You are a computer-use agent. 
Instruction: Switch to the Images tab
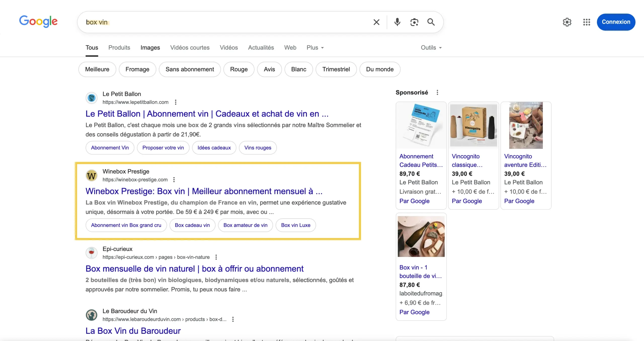(150, 48)
